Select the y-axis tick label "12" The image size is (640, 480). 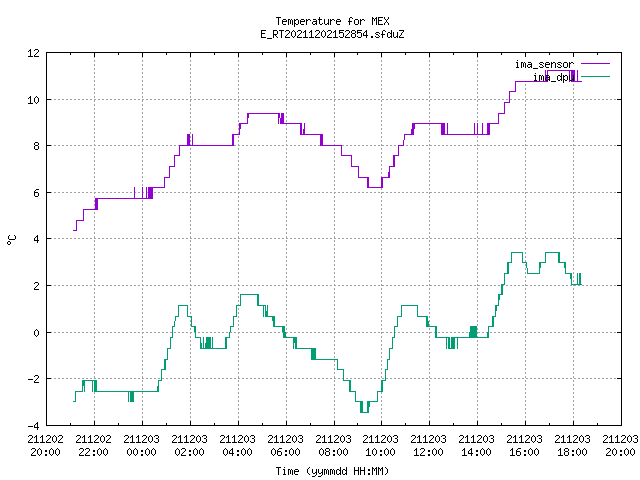(x=33, y=53)
